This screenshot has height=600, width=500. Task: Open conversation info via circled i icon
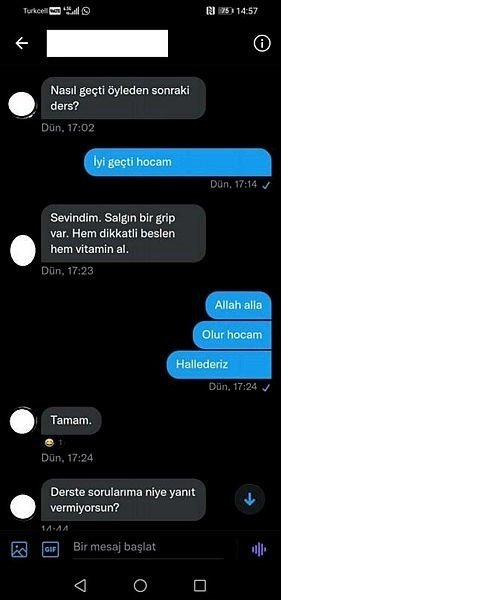(262, 43)
